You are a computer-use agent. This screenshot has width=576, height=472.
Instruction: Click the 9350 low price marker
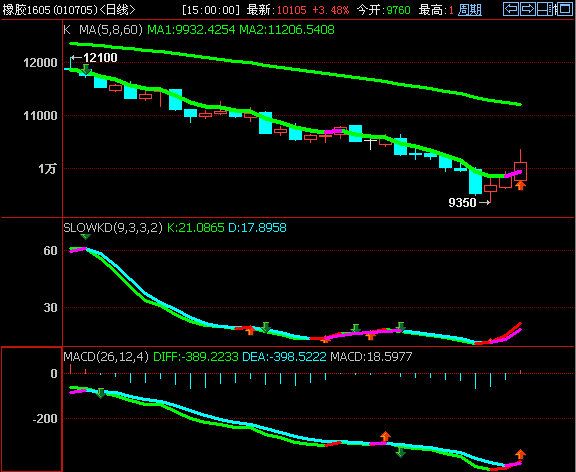click(462, 202)
